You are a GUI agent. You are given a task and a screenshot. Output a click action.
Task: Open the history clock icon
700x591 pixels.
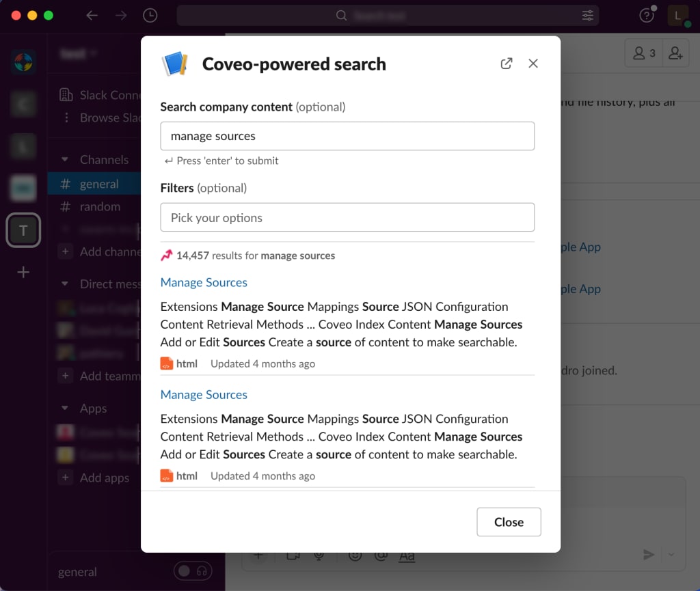point(150,15)
